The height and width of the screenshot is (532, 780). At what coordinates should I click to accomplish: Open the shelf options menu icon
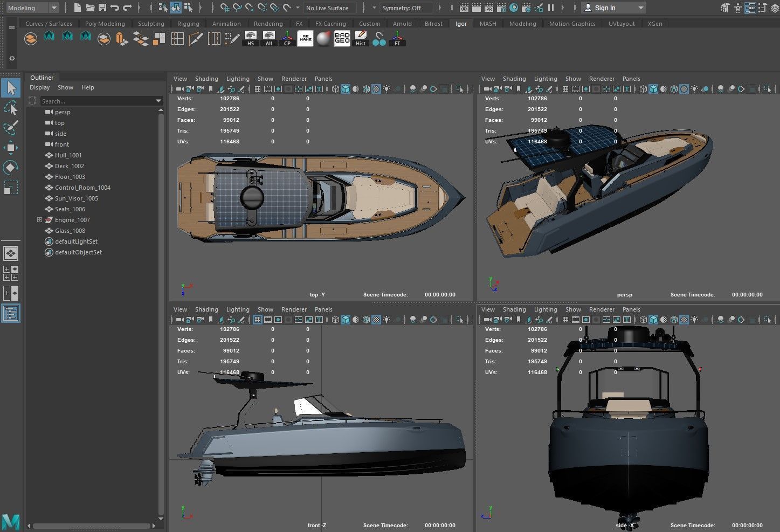coord(12,27)
